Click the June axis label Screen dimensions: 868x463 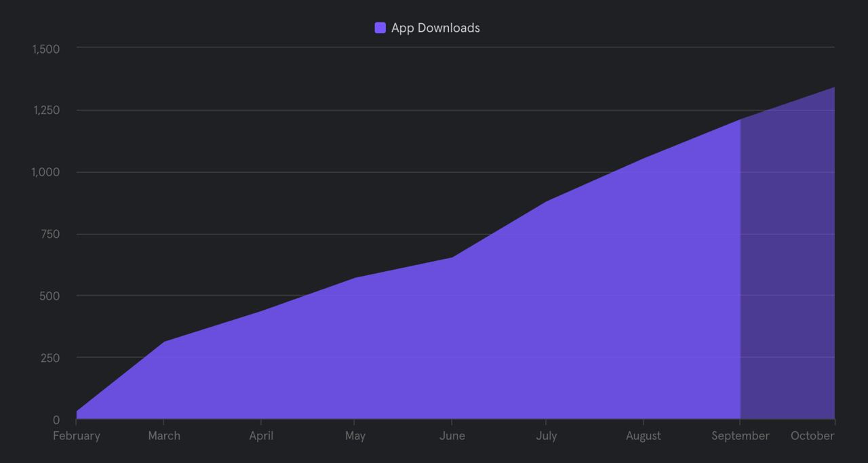pos(452,436)
